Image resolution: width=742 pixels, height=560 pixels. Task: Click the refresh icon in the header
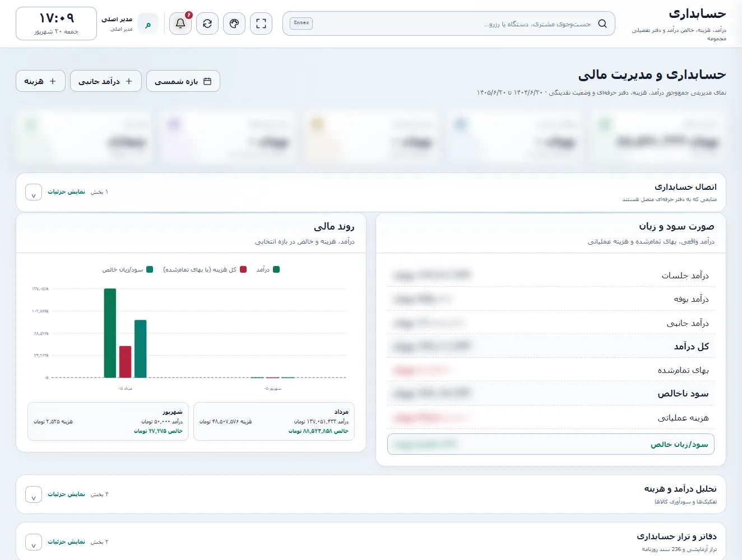[x=207, y=24]
